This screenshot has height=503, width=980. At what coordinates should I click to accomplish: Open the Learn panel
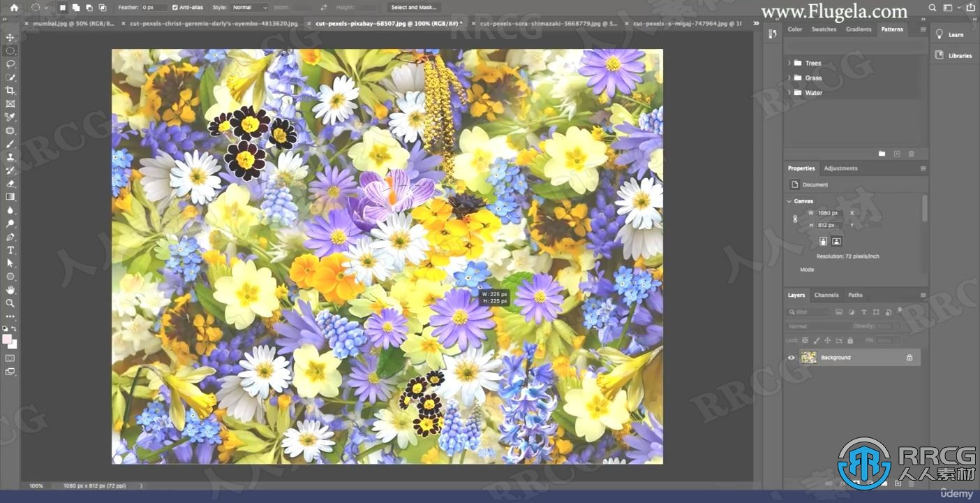tap(950, 34)
